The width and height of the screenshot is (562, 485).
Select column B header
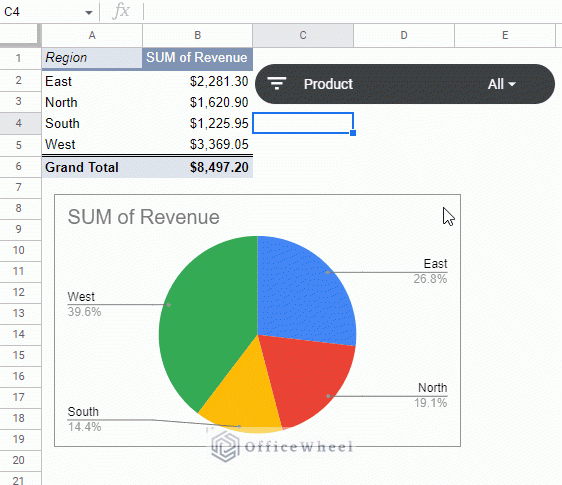(197, 35)
